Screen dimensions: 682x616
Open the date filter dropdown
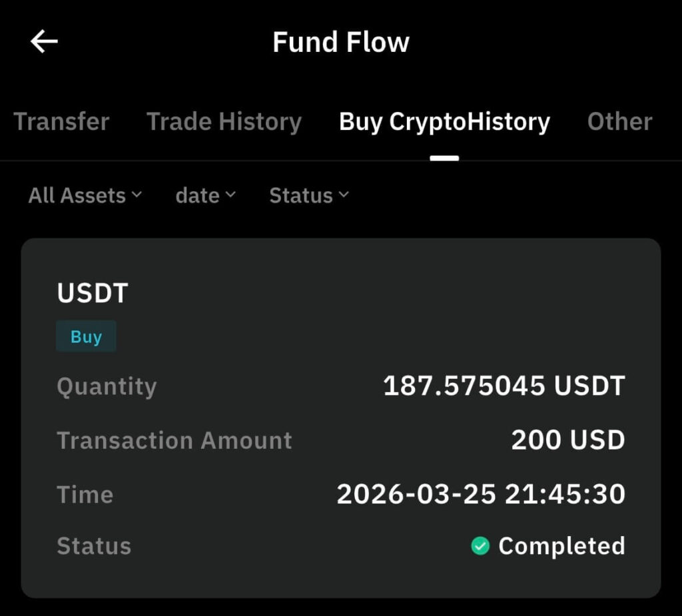[205, 195]
